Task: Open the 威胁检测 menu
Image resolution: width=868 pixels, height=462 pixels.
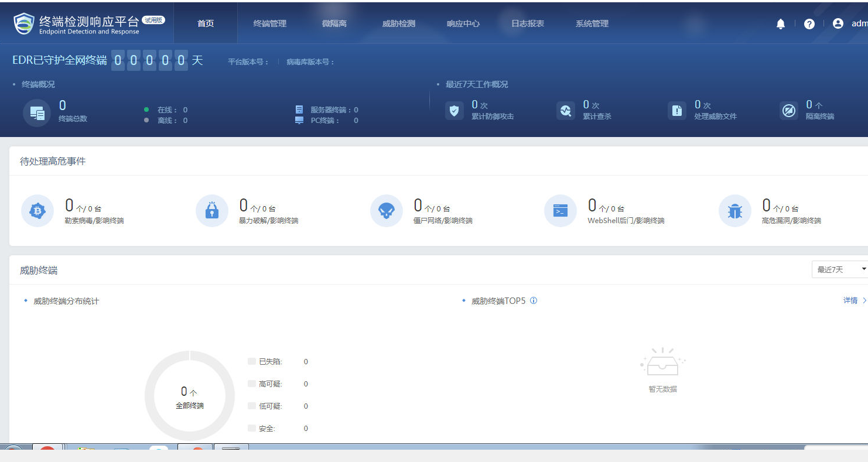Action: [399, 23]
